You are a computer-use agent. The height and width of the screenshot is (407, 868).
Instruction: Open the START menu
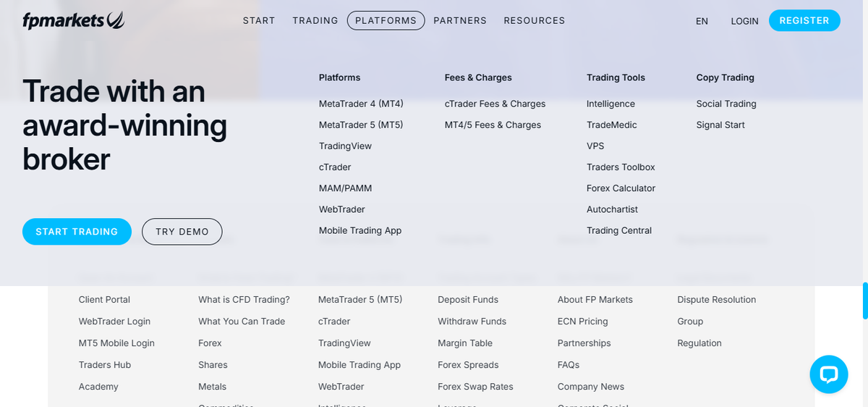pos(259,20)
